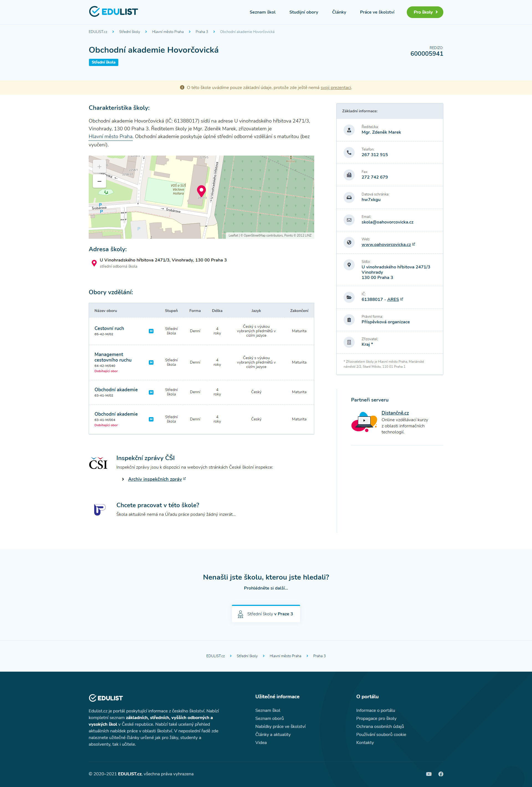The width and height of the screenshot is (532, 787).
Task: Open Informace o portálu footer link
Action: (375, 710)
